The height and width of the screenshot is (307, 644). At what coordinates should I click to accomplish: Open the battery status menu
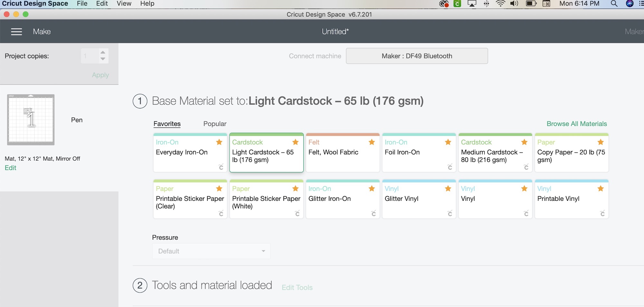click(x=531, y=4)
